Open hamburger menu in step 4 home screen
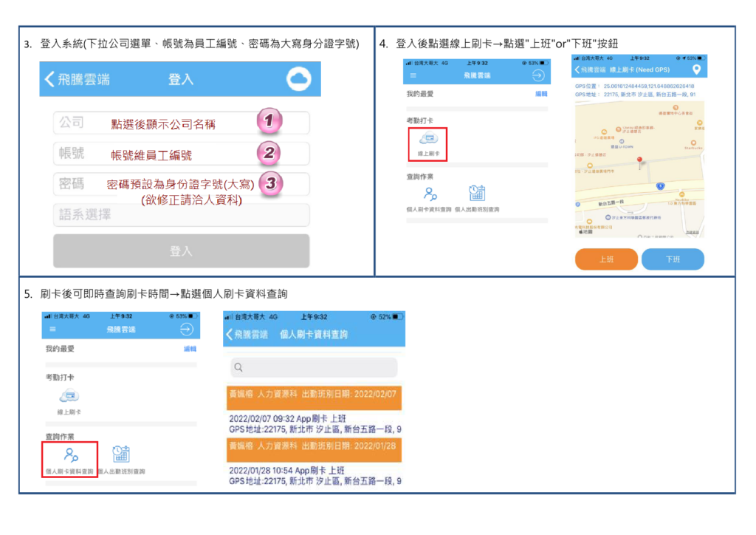The image size is (756, 535). pos(413,76)
